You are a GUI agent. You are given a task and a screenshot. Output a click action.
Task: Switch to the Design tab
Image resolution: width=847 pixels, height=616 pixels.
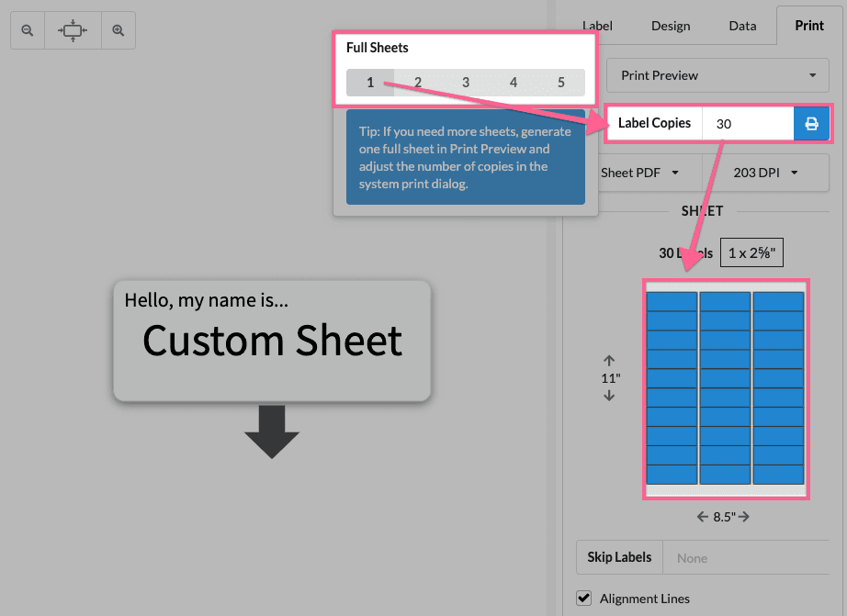671,26
